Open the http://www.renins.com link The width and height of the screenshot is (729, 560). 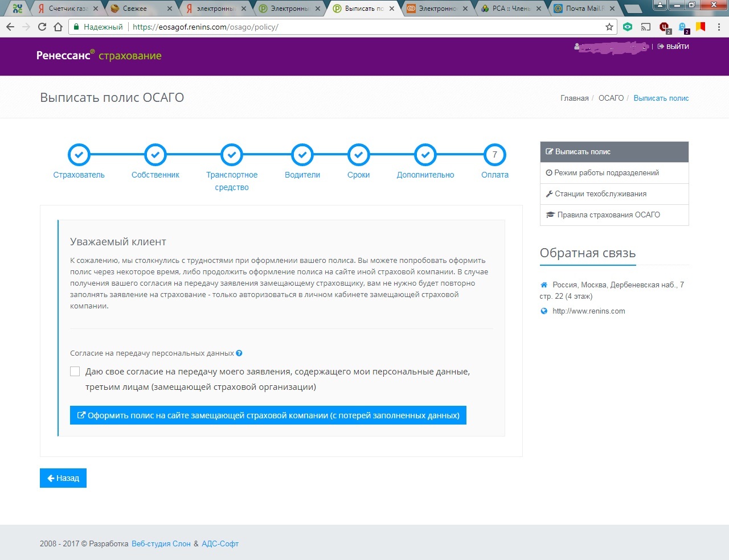pyautogui.click(x=589, y=311)
